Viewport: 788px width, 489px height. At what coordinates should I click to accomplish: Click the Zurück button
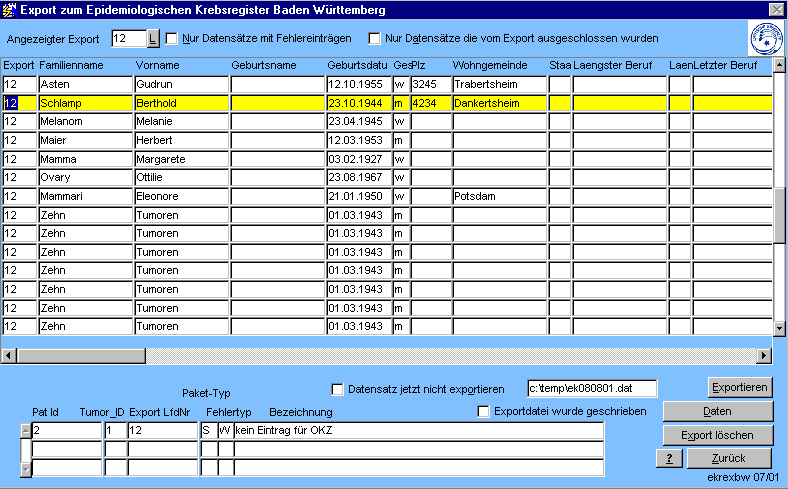tap(728, 458)
